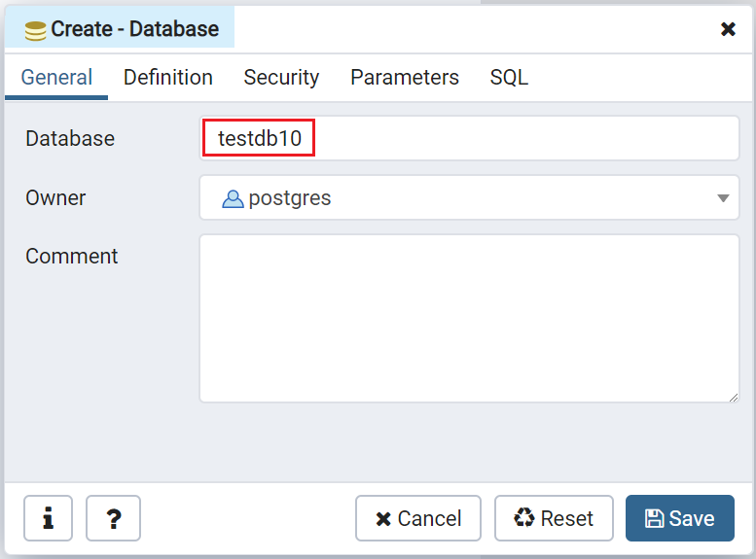
Task: Click the Create - Database title text
Action: coord(134,29)
